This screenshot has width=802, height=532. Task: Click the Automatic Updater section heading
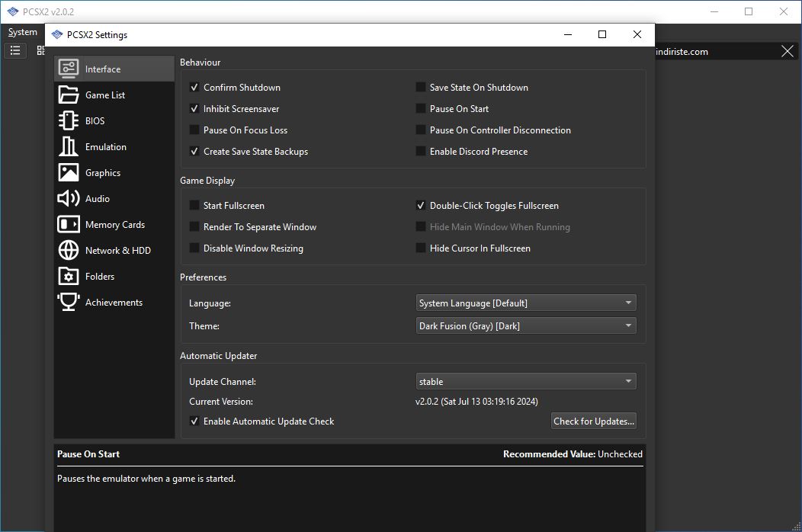(x=218, y=355)
